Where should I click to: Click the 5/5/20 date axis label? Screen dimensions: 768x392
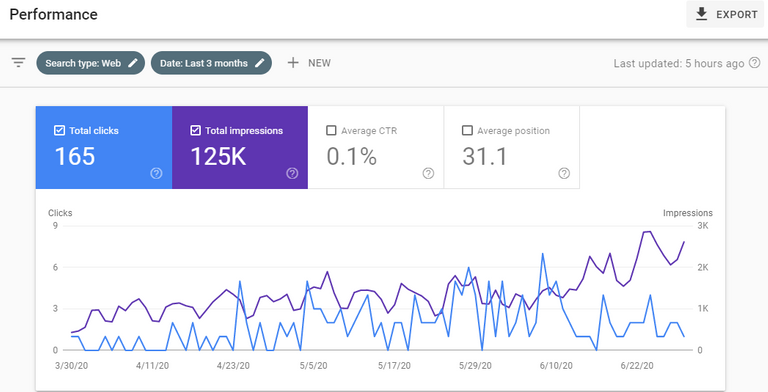[x=313, y=366]
